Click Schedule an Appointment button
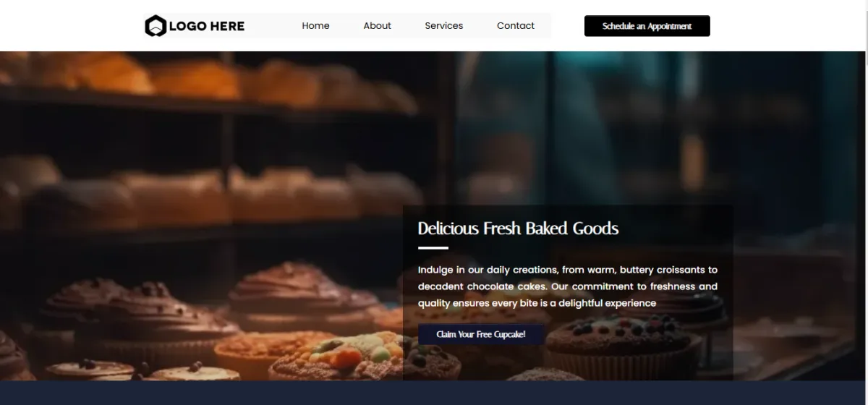868x405 pixels. 647,26
